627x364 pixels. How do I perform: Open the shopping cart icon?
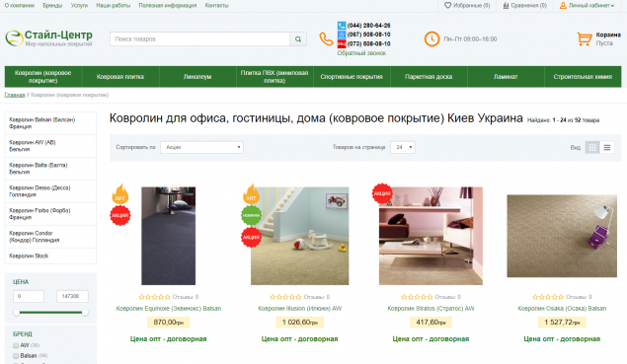pos(585,38)
